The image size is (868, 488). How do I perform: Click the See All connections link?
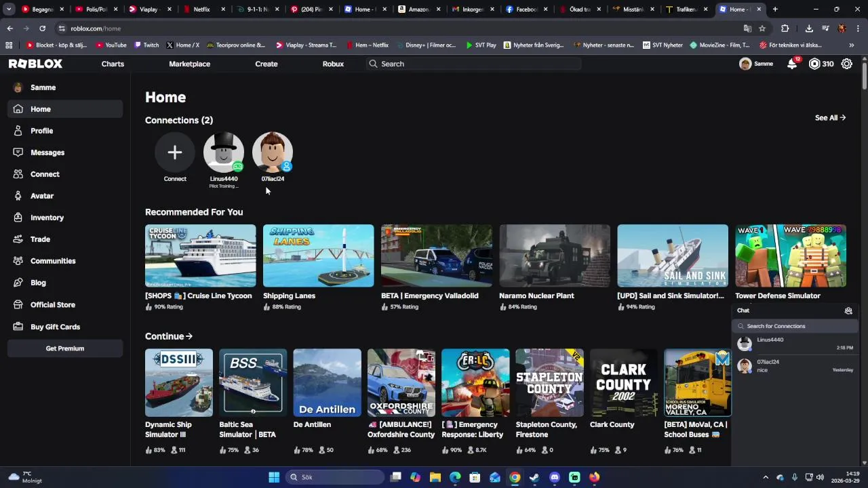(830, 118)
